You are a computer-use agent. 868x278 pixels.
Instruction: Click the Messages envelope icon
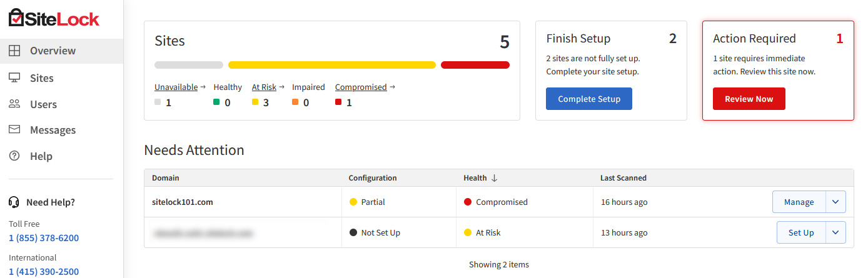pyautogui.click(x=14, y=130)
